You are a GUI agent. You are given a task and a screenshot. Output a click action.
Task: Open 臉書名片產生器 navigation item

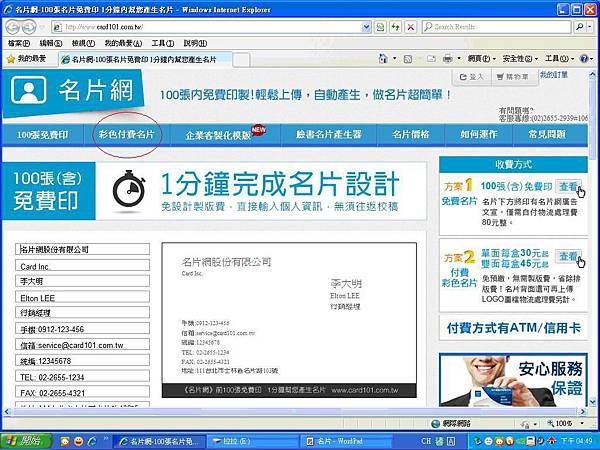[x=329, y=134]
